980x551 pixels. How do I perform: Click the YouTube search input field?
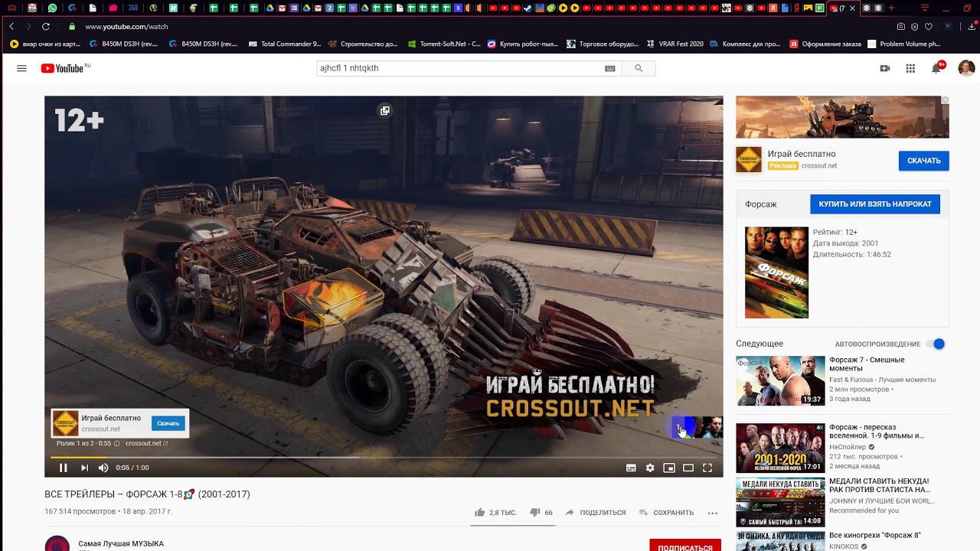pos(459,68)
